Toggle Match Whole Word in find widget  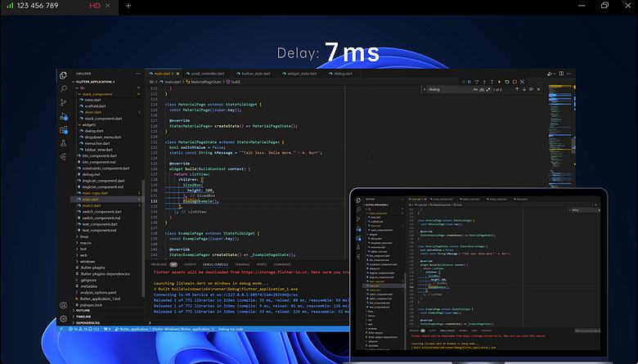pos(482,89)
